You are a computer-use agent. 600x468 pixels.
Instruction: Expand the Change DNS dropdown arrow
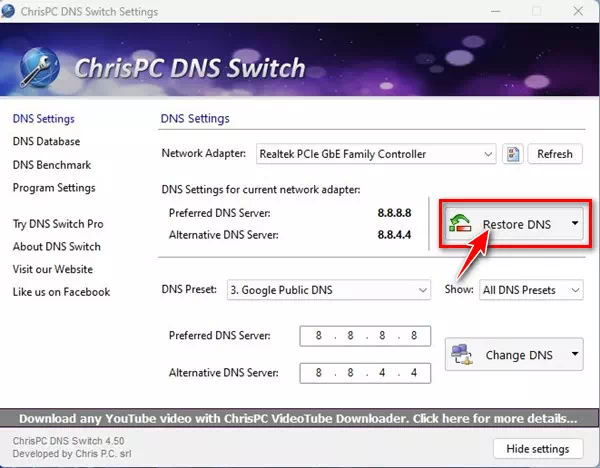[575, 354]
